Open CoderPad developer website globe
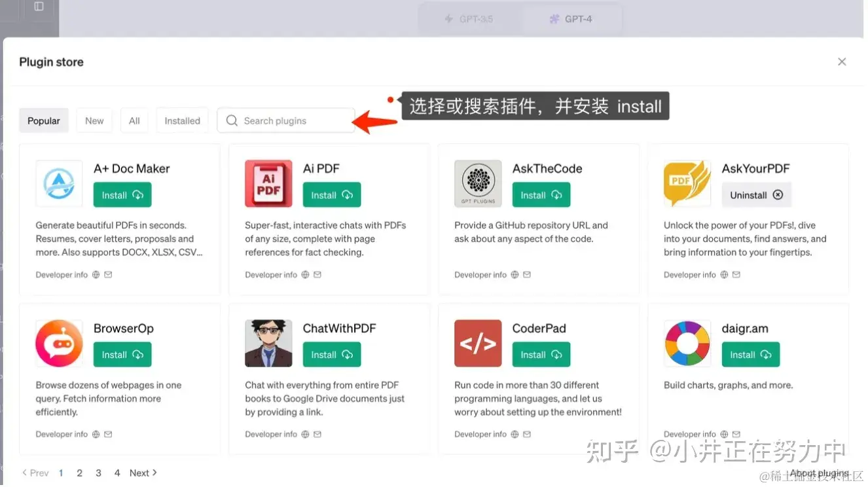The image size is (868, 487). (515, 435)
